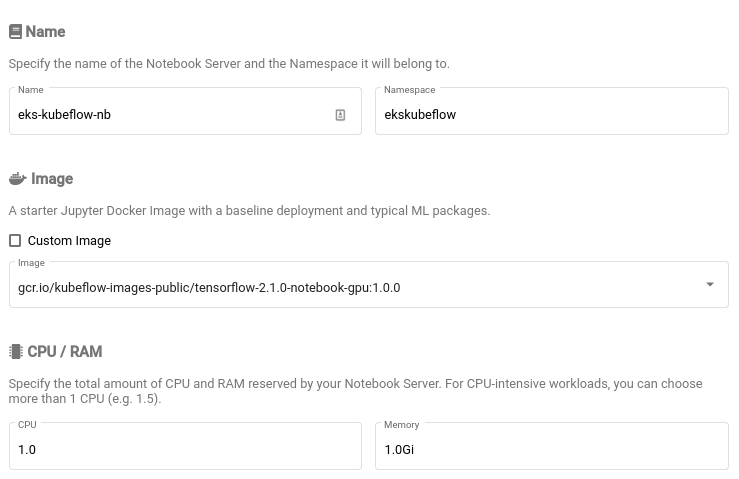Click the Image section heading
The image size is (739, 479).
tap(52, 179)
